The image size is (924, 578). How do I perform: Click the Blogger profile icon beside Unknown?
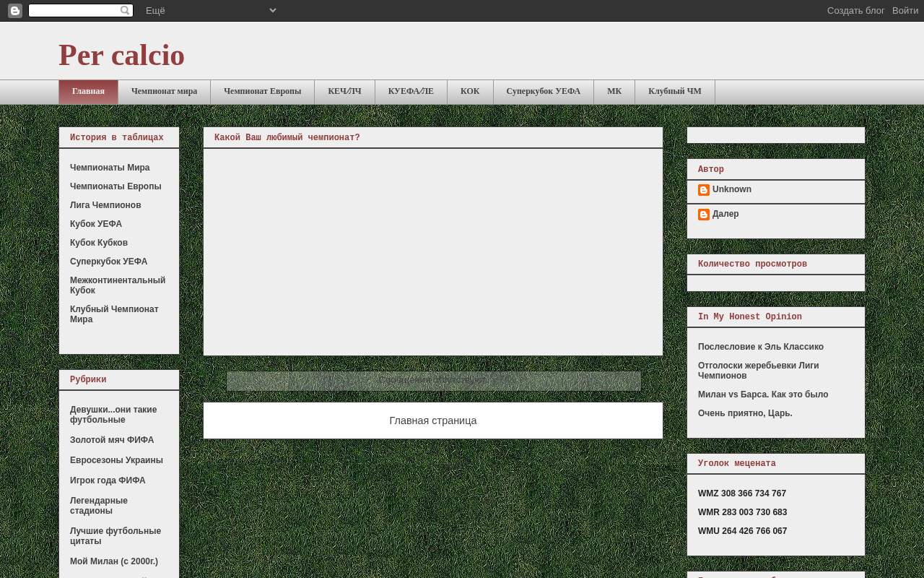(704, 190)
